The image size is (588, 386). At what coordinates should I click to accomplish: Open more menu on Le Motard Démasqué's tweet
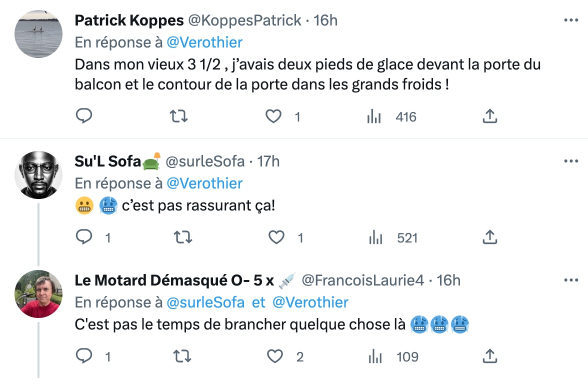tap(571, 280)
